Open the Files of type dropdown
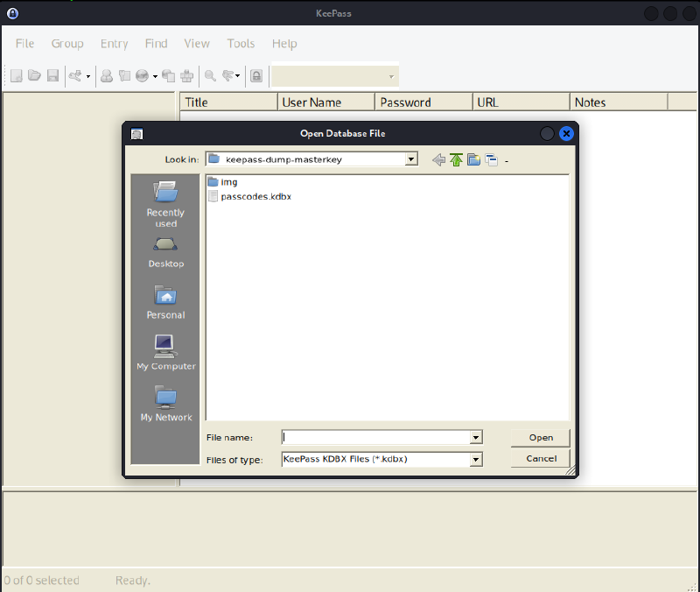 coord(475,458)
